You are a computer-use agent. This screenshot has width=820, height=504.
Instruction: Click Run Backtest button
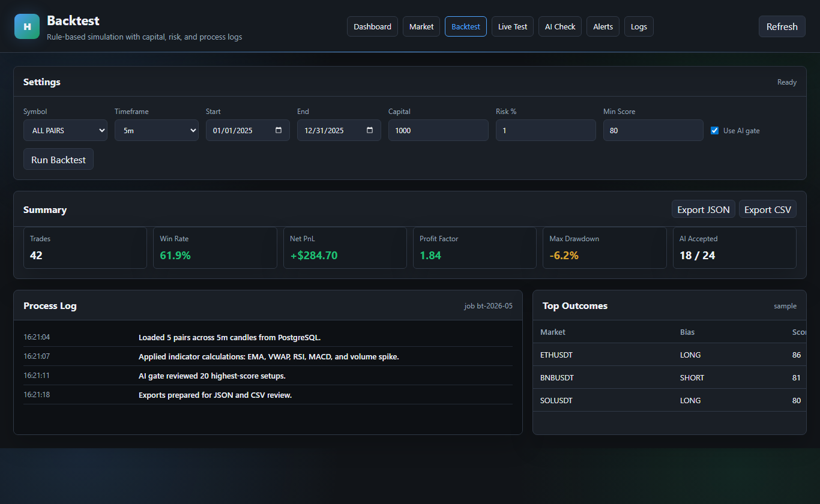pyautogui.click(x=58, y=160)
